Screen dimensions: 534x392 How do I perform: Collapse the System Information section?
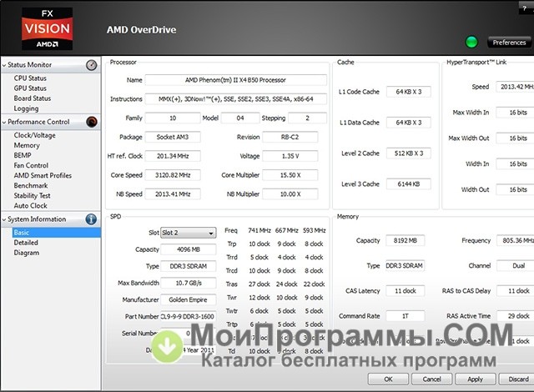tap(4, 219)
